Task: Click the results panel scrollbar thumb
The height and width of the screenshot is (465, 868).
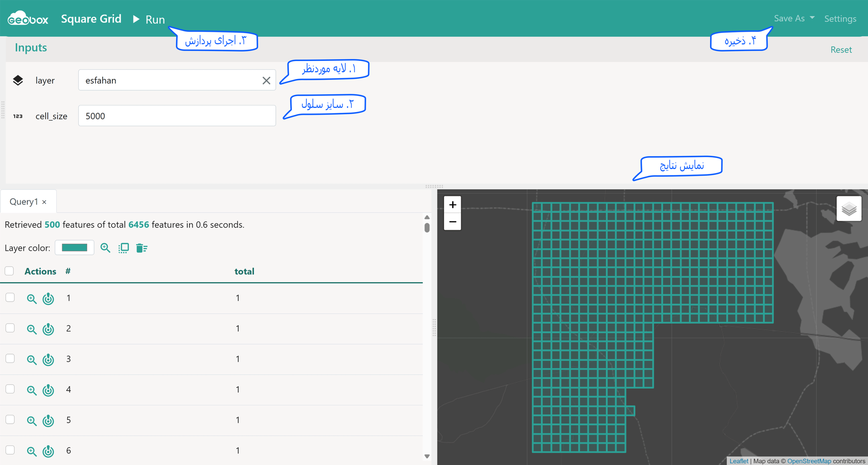Action: pyautogui.click(x=427, y=227)
